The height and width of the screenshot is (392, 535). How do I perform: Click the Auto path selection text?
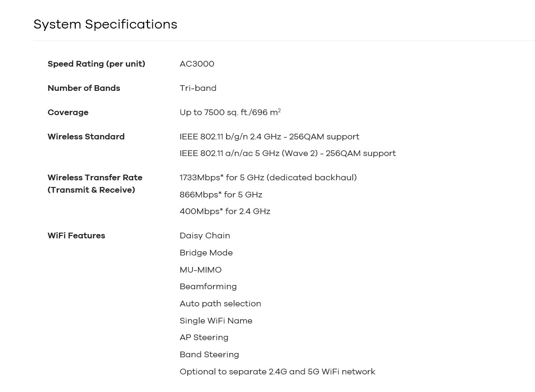click(x=220, y=304)
